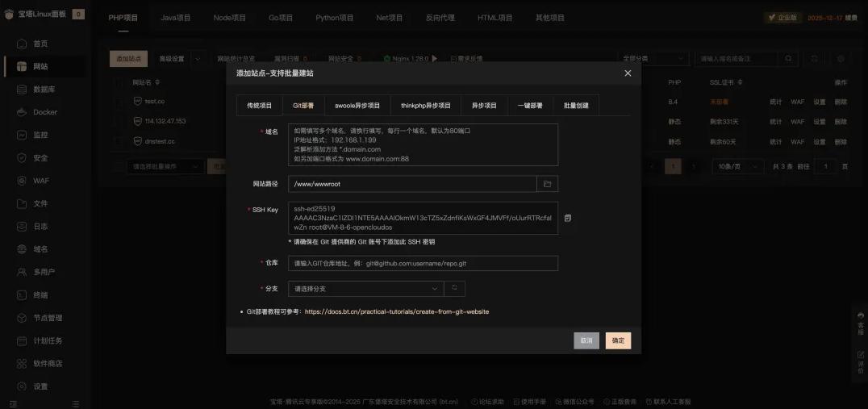The width and height of the screenshot is (868, 409).
Task: Click the list icon at sidebar bottom-right
Action: pyautogui.click(x=75, y=404)
